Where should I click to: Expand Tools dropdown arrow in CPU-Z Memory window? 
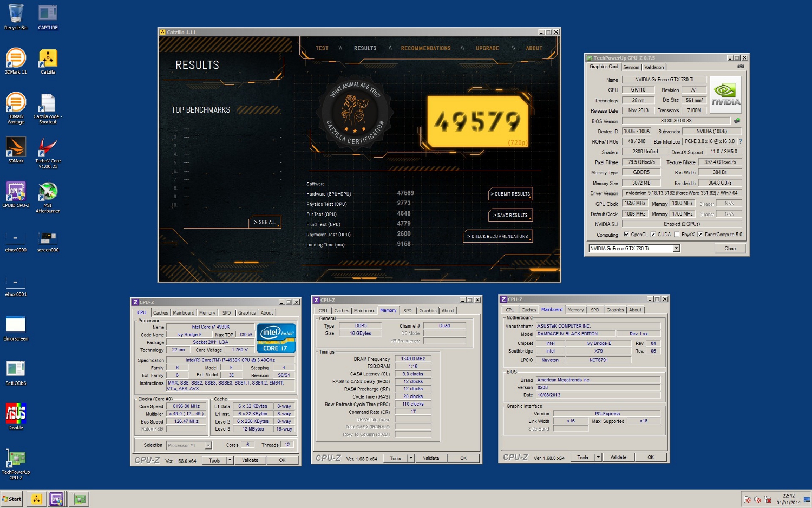tap(411, 458)
